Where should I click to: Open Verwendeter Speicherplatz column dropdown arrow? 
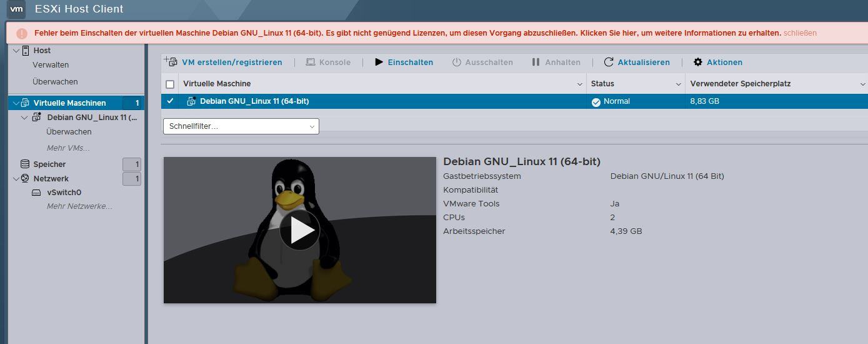pos(863,84)
